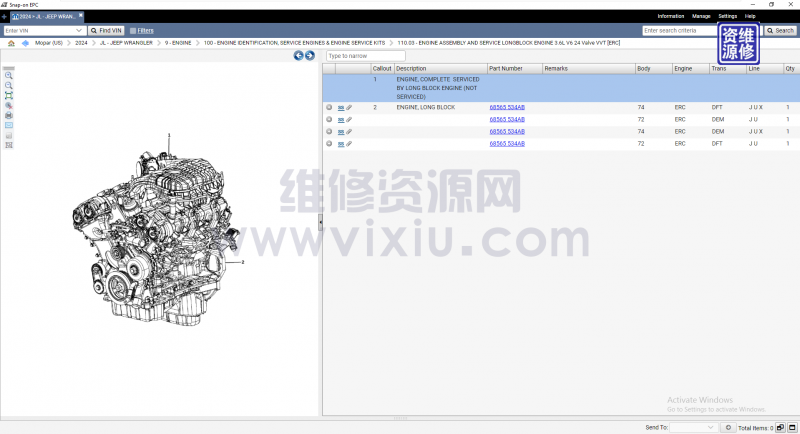Open notes icon for body 72 DFT row
Viewport: 800px width, 434px height.
[x=341, y=144]
